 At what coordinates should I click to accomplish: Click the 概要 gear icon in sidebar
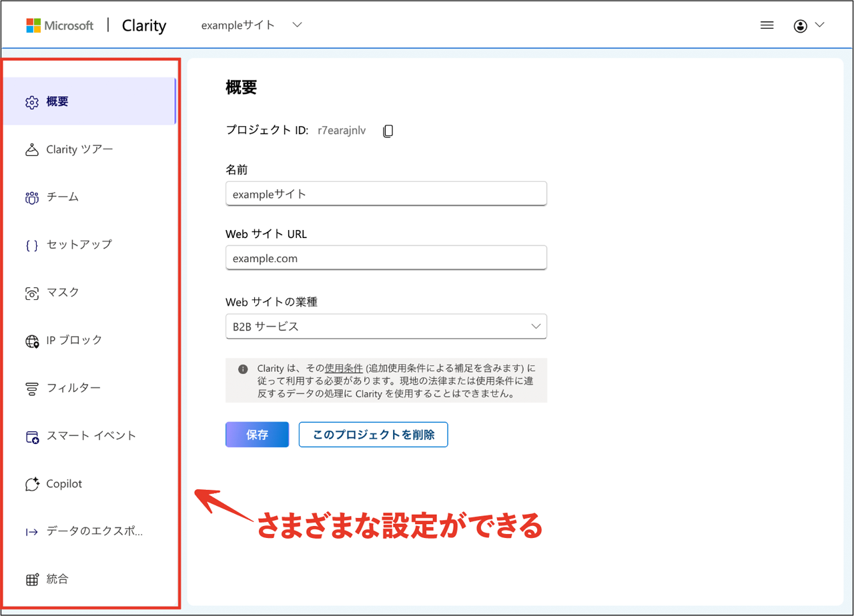coord(32,102)
